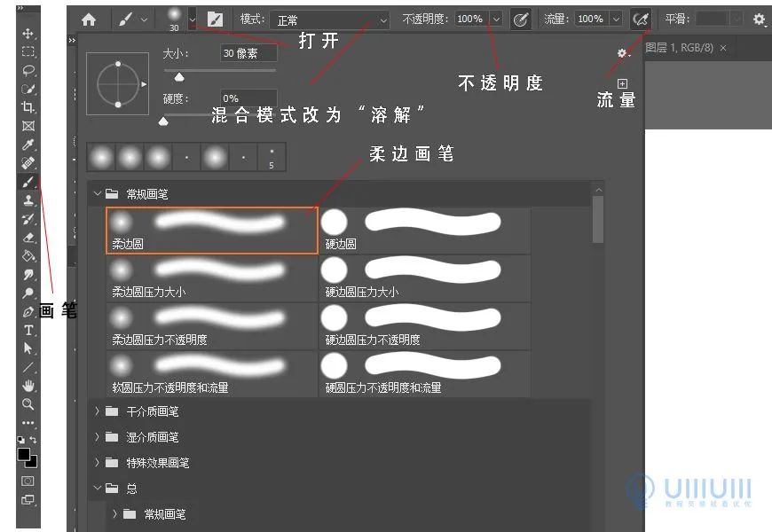Collapse the 常规画笔 brush folder
This screenshot has width=772, height=532.
[98, 193]
